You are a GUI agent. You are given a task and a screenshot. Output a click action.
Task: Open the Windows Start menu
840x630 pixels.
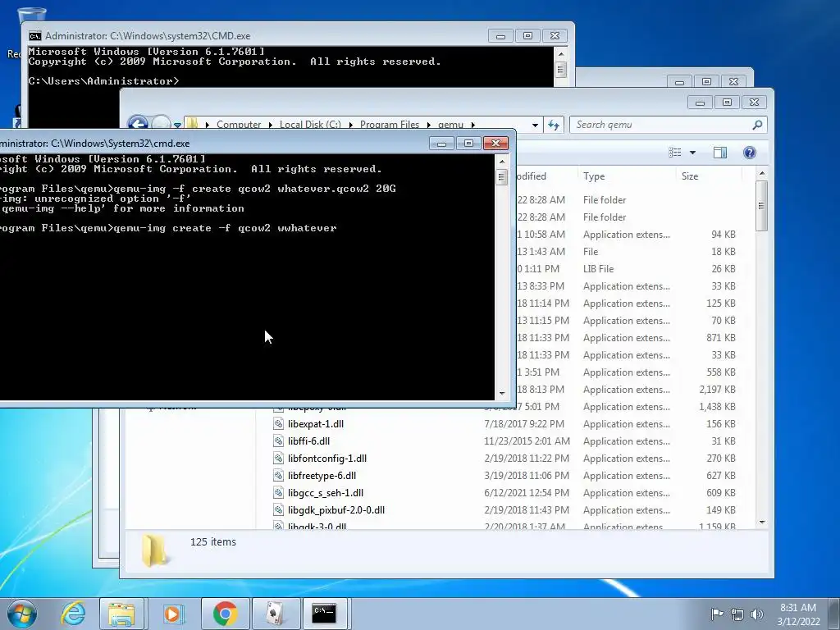point(22,614)
